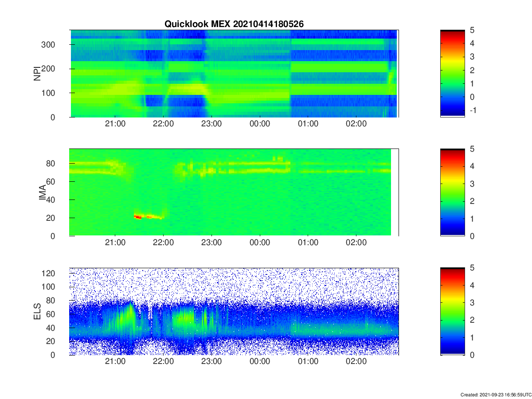Click the 22:00 label under NPI panel
The height and width of the screenshot is (399, 532).
tap(163, 124)
